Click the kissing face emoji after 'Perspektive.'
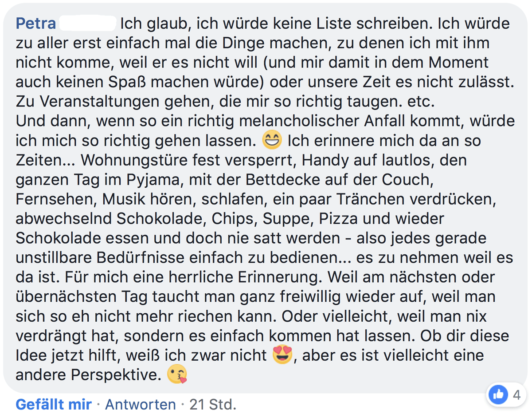 pyautogui.click(x=177, y=375)
